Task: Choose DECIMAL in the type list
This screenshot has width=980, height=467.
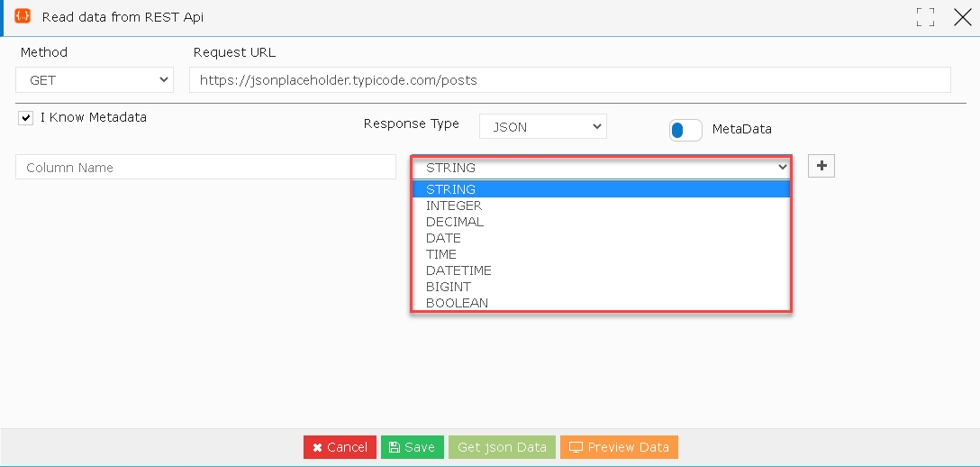Action: tap(602, 222)
